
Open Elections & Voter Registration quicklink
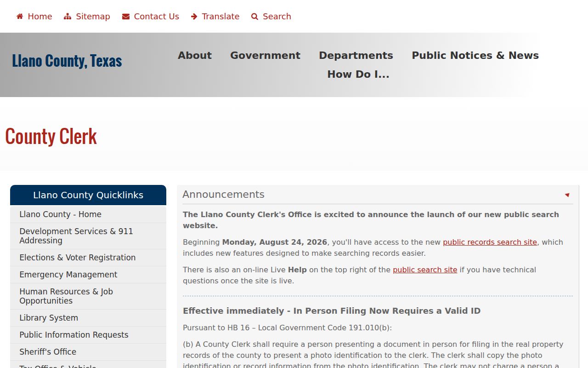tap(88, 258)
